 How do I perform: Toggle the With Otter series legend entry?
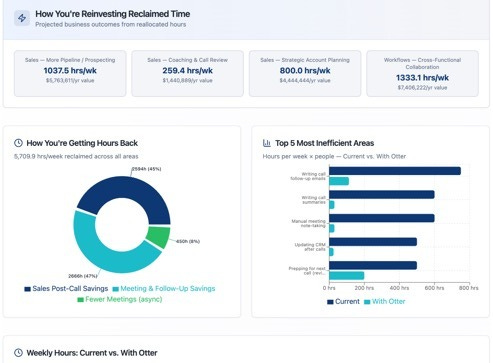click(x=385, y=302)
